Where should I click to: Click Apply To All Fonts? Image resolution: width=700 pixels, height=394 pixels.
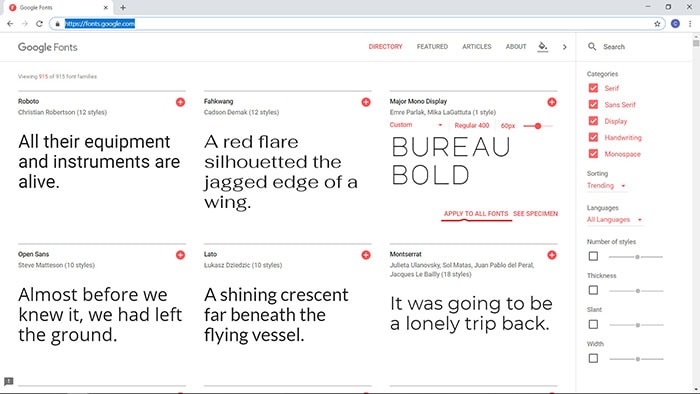point(476,214)
